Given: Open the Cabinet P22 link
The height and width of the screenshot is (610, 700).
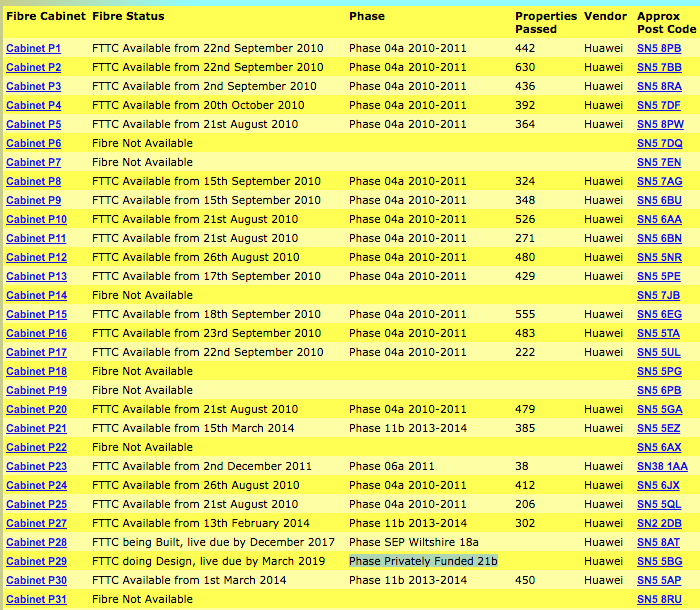Looking at the screenshot, I should (37, 447).
